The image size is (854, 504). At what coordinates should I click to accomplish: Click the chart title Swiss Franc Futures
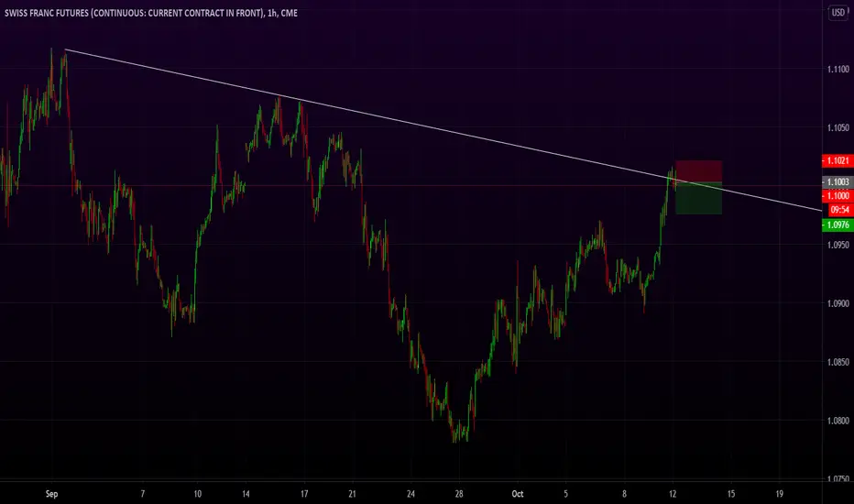pos(151,13)
